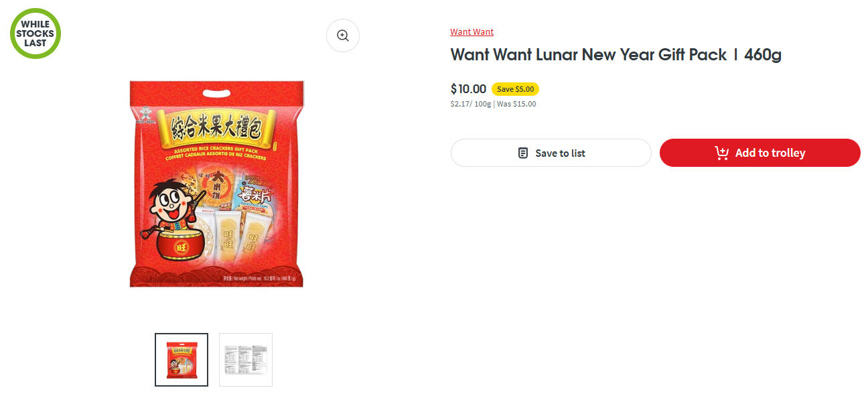
Task: Click the Want Want Lunar New Year title
Action: click(616, 55)
